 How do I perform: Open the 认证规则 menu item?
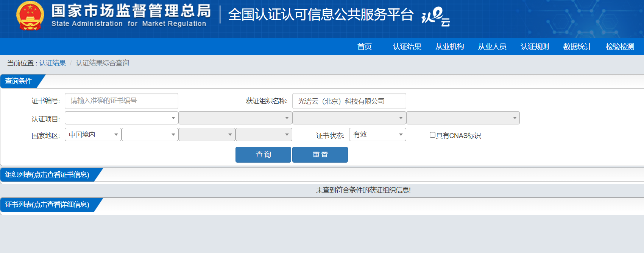pos(535,47)
